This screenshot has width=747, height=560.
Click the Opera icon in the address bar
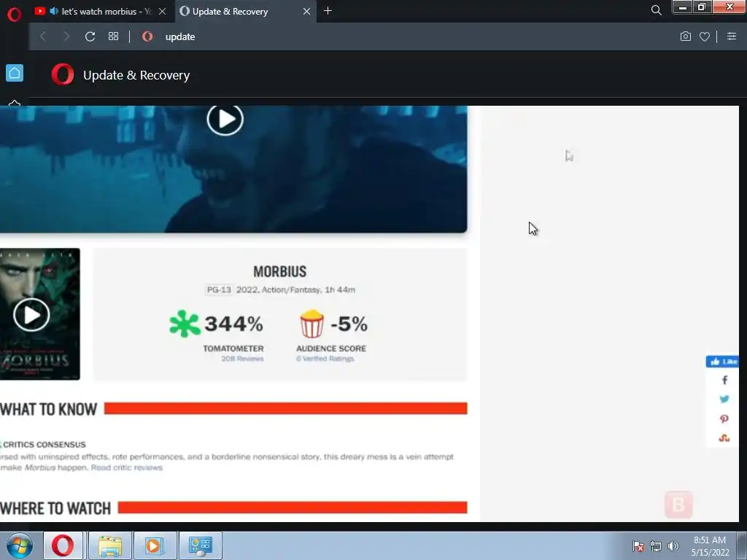[x=147, y=36]
